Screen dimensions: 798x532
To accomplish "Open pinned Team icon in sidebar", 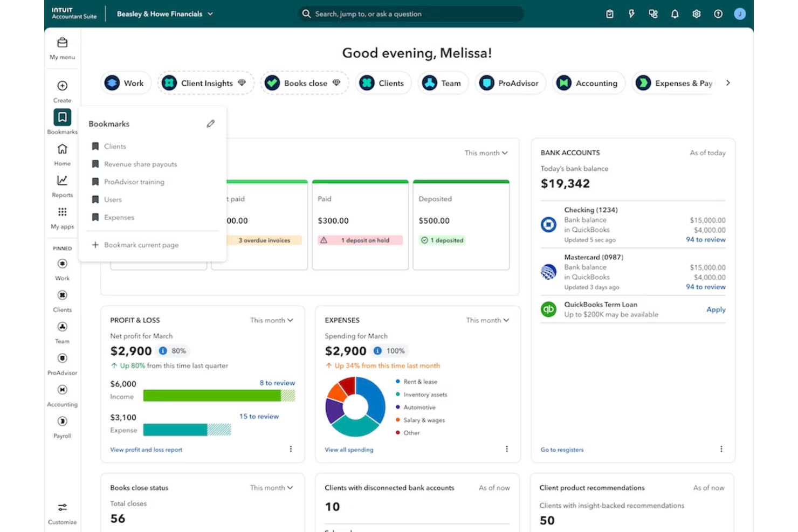I will (63, 327).
